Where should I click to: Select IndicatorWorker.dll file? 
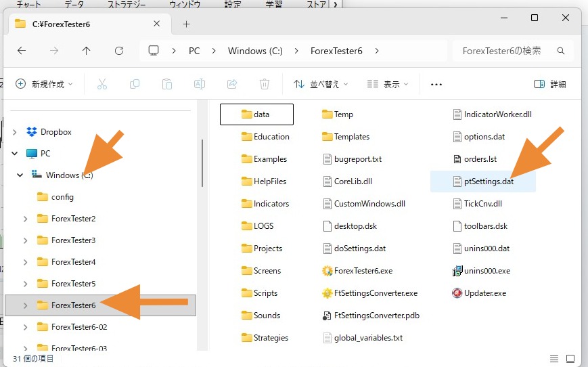pyautogui.click(x=492, y=114)
